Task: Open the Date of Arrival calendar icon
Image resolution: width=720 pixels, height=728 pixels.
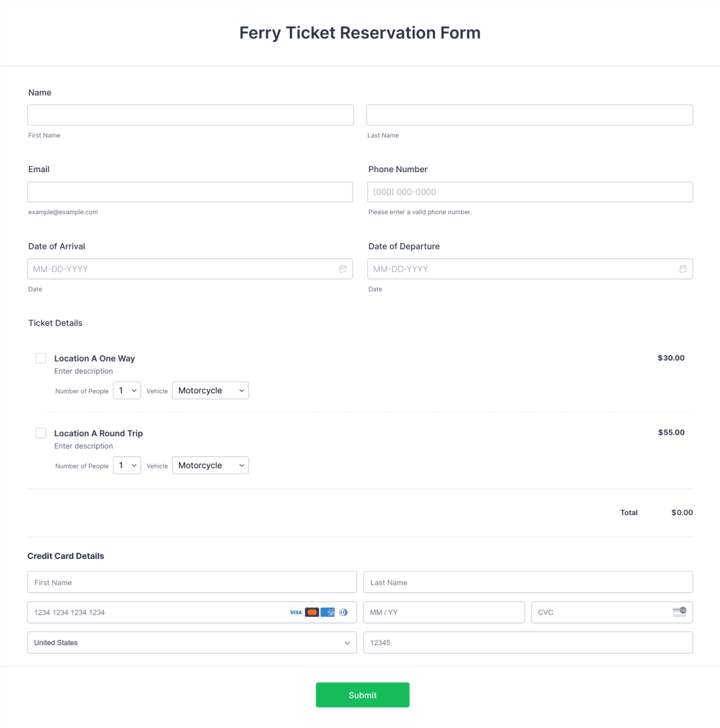Action: [343, 269]
